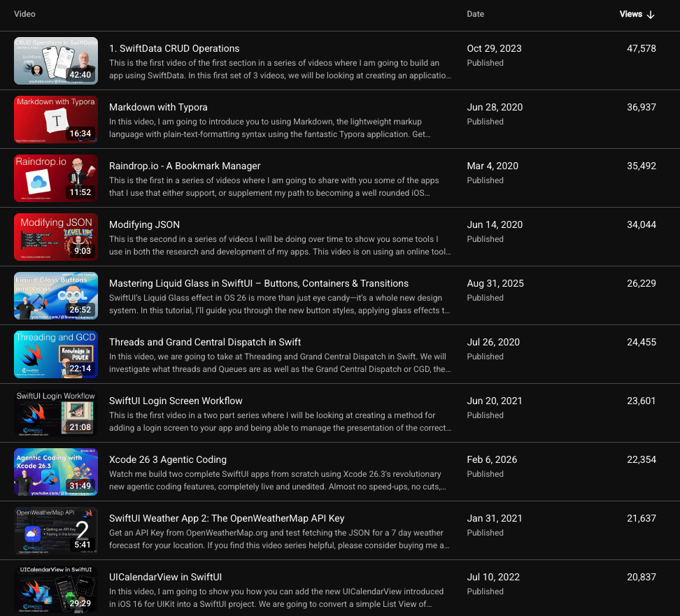Click title 'Markdown with Typora'

click(158, 107)
